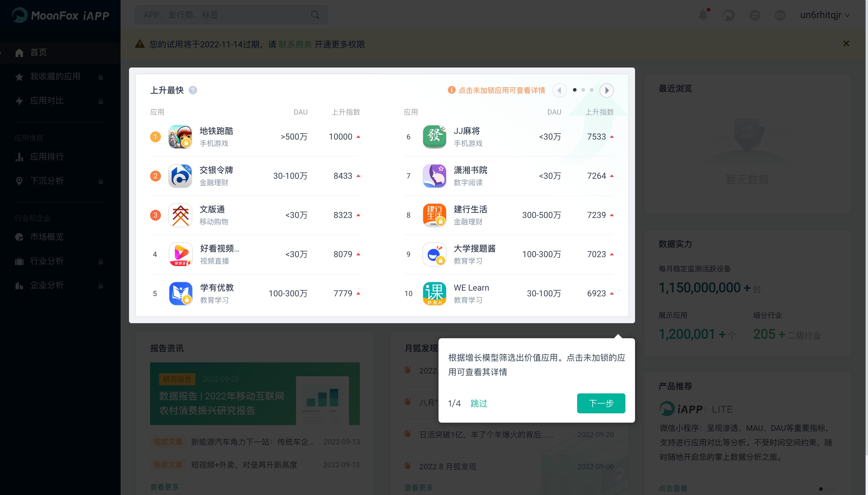This screenshot has width=868, height=495.
Task: Click the WE Learn app icon
Action: point(434,293)
